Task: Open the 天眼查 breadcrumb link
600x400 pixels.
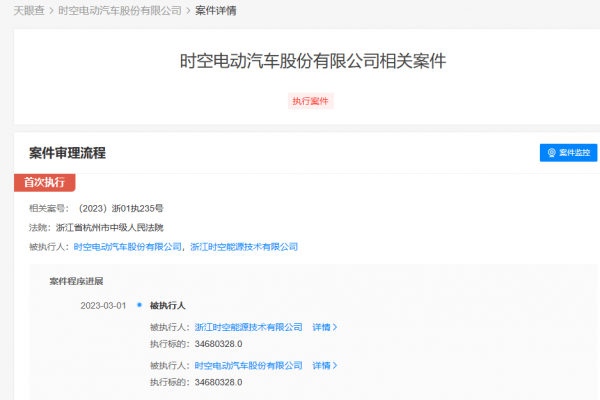Action: point(29,11)
